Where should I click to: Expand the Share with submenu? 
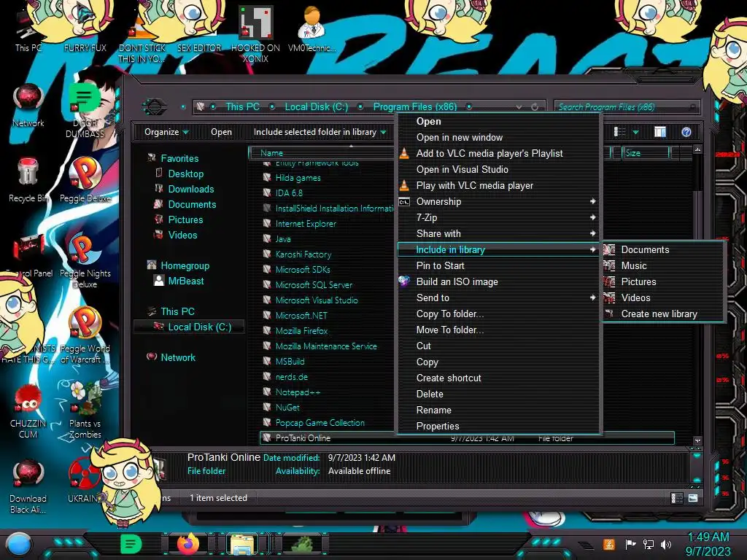[498, 233]
